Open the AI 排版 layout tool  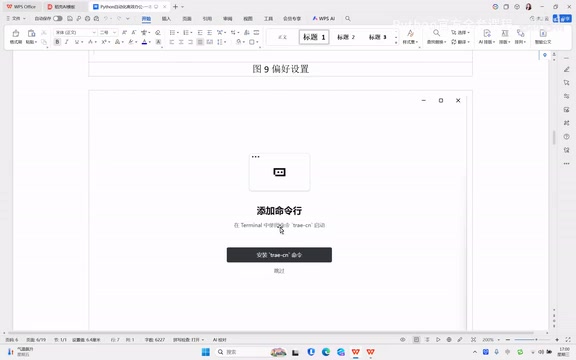pyautogui.click(x=487, y=37)
